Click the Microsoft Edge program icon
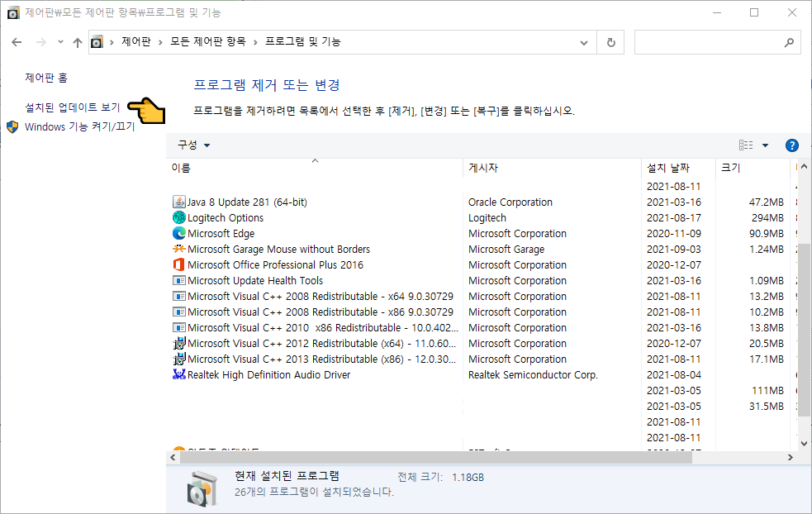The width and height of the screenshot is (812, 514). (x=178, y=233)
